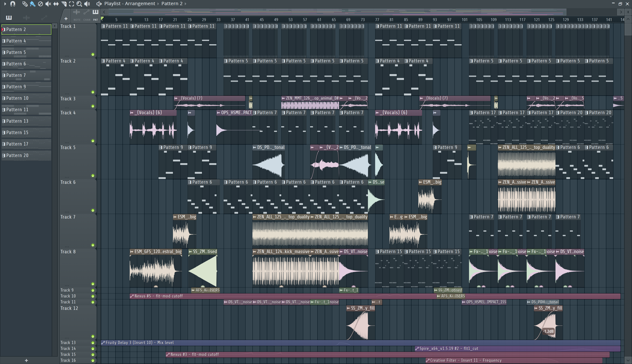This screenshot has height=364, width=632.
Task: Select Pattern 11 in the picker
Action: 26,110
